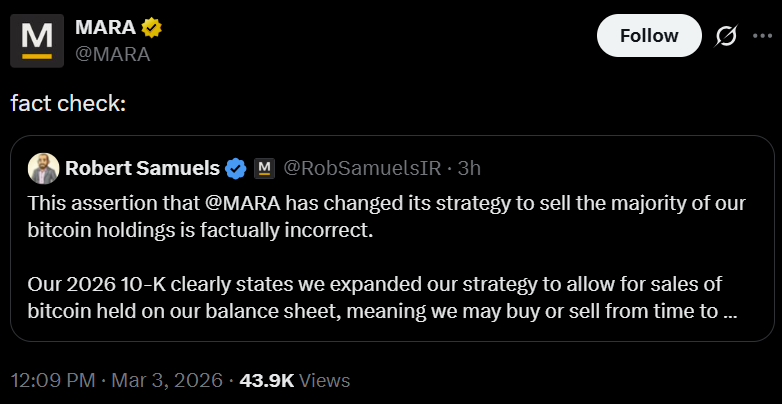Viewport: 782px width, 404px height.
Task: Click the 12:09 PM Mar 3, 2026 timestamp
Action: tap(114, 381)
